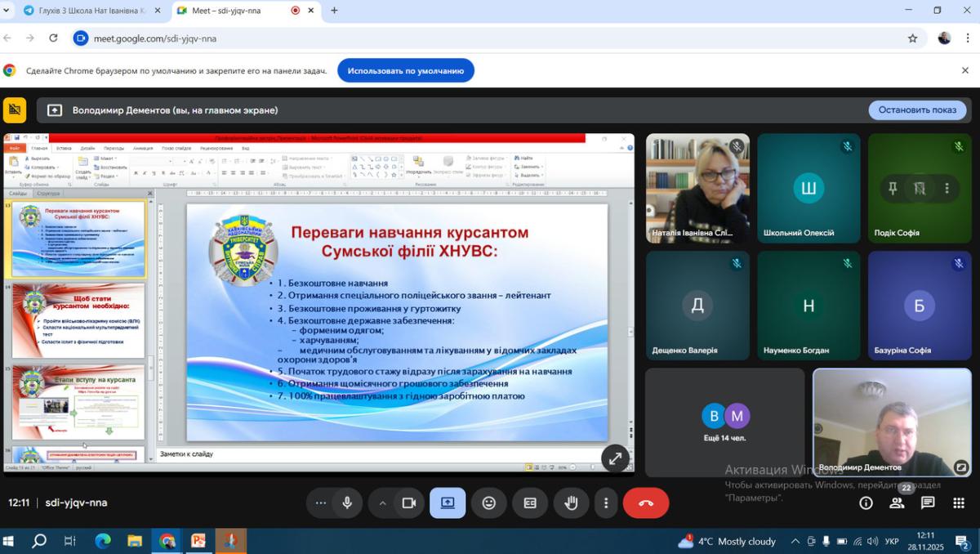Open the emoji reactions panel

coord(488,503)
